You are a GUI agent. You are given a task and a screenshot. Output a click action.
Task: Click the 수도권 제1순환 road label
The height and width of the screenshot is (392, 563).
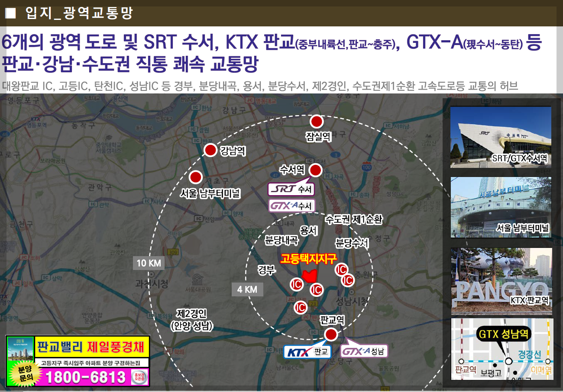tap(354, 220)
